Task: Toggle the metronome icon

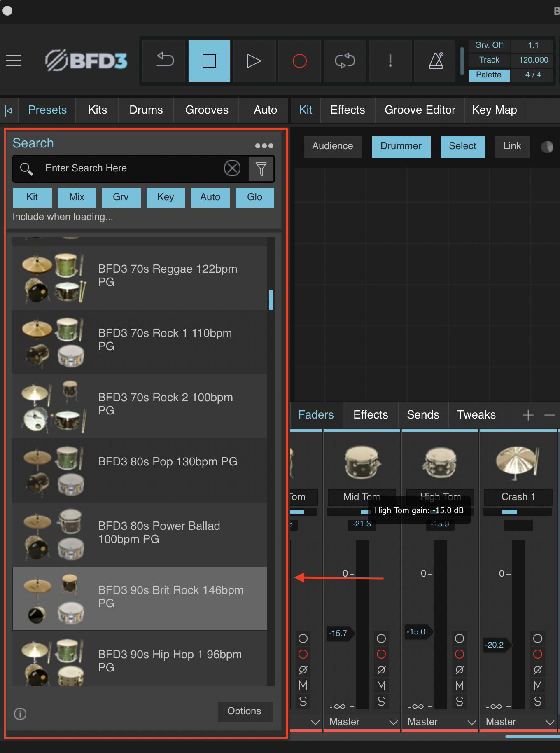Action: 436,61
